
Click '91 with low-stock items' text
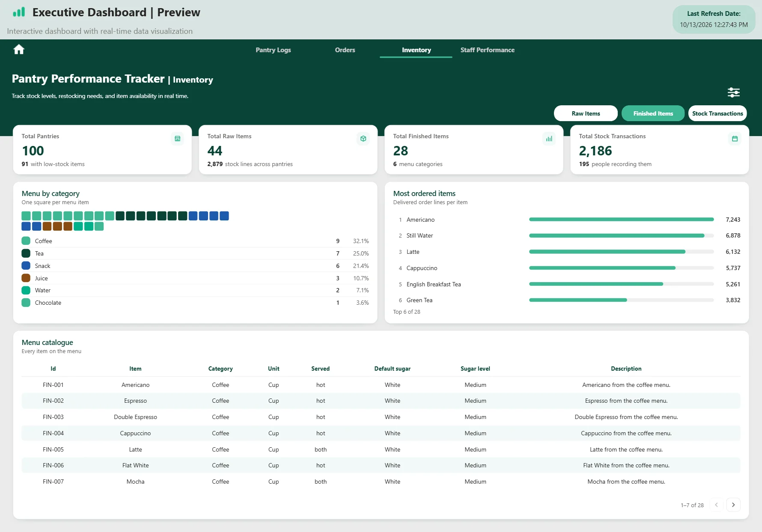tap(53, 164)
